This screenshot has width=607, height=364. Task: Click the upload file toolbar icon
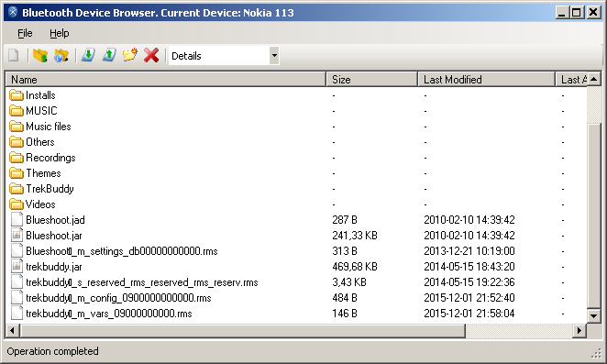[x=109, y=55]
